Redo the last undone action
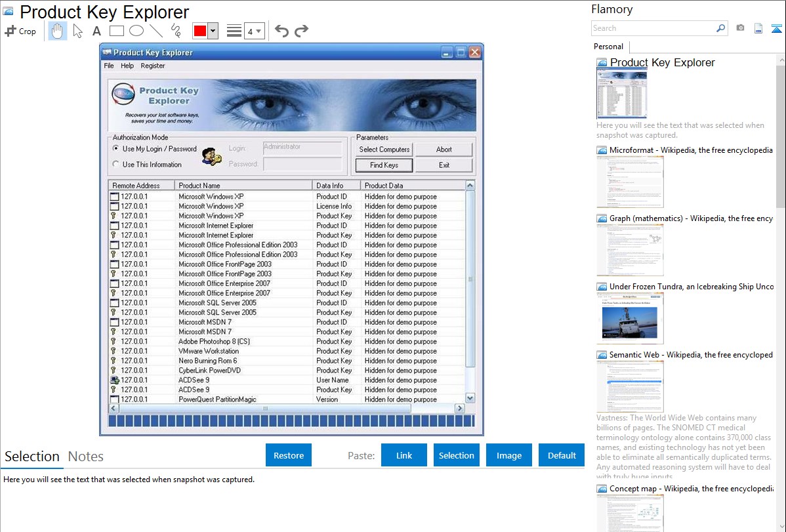 [301, 31]
